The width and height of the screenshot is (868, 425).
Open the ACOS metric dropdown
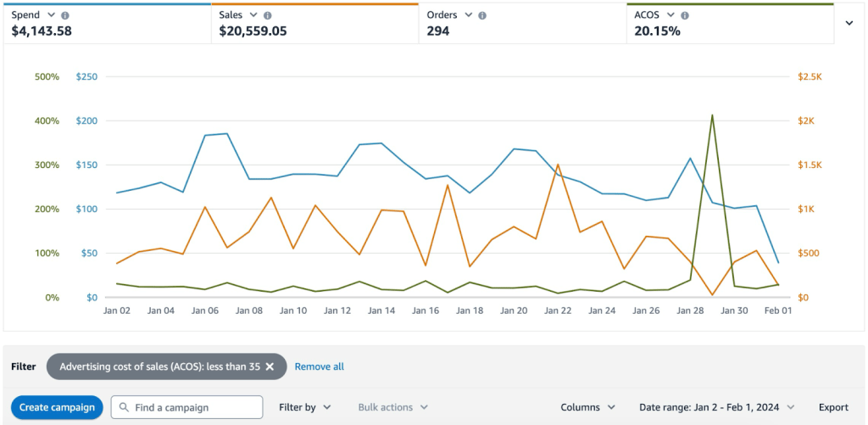pos(670,15)
